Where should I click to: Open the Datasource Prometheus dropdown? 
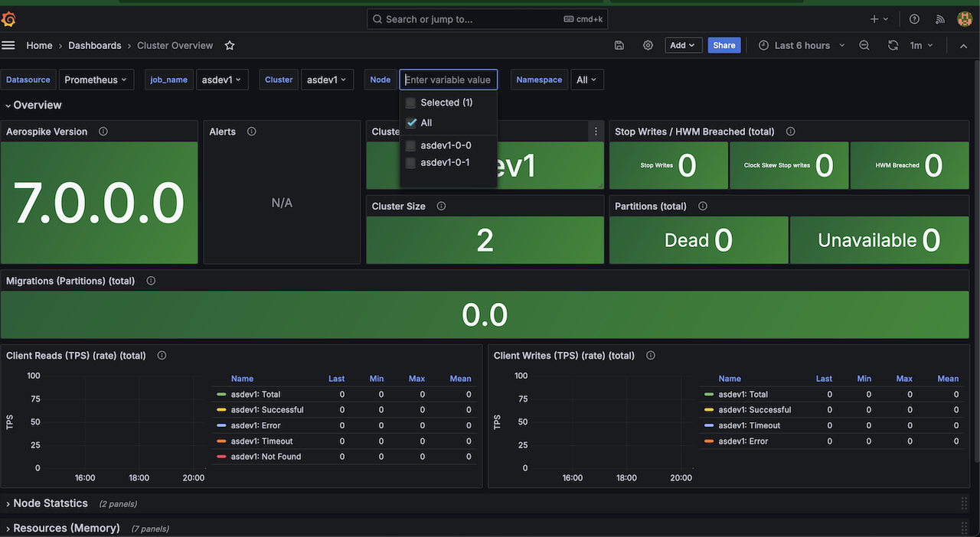(96, 80)
